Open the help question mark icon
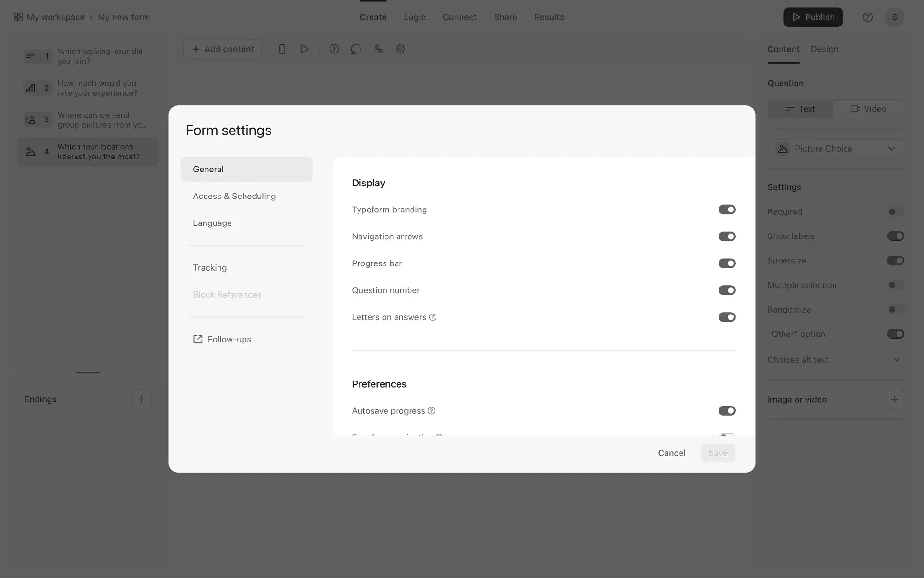This screenshot has width=924, height=578. click(867, 17)
